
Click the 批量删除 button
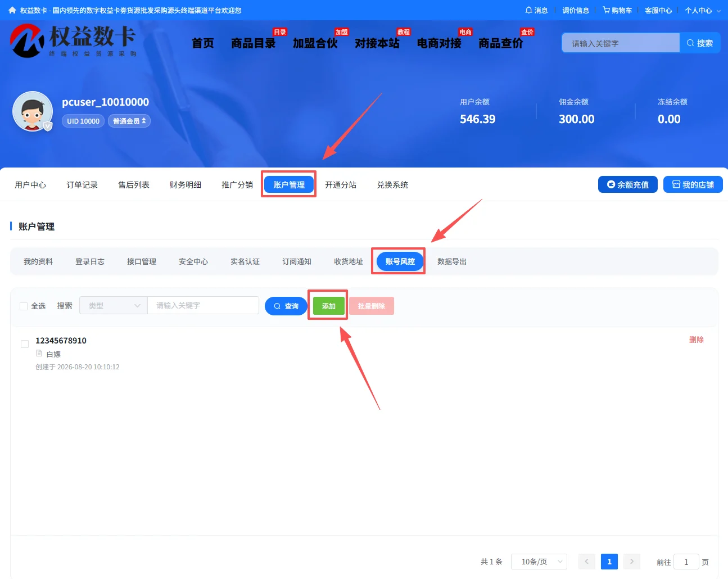372,306
